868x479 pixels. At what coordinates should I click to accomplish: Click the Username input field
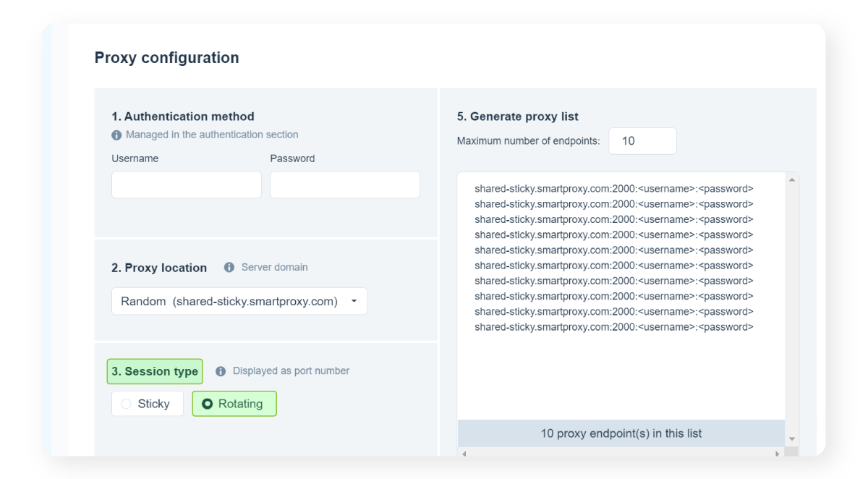point(187,185)
